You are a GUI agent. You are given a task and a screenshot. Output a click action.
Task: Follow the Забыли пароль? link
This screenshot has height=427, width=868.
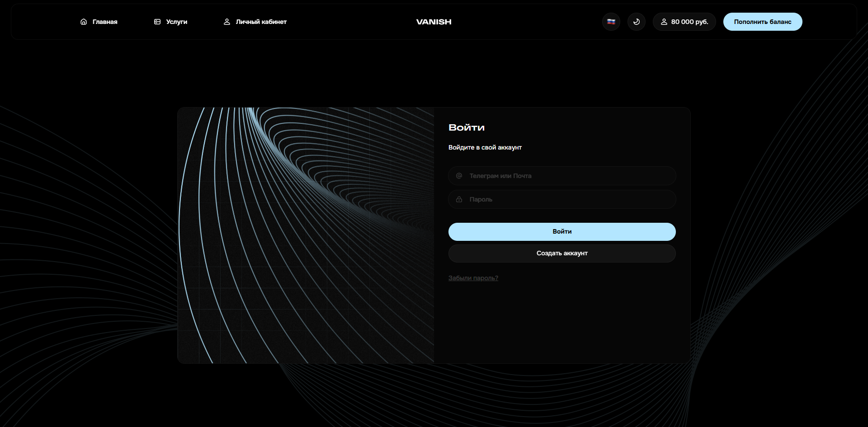pos(473,278)
